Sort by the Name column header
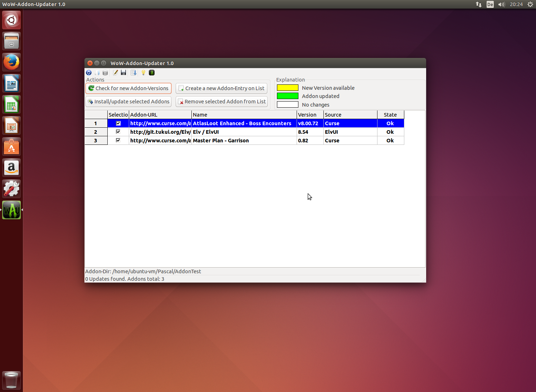536x392 pixels. (x=244, y=115)
